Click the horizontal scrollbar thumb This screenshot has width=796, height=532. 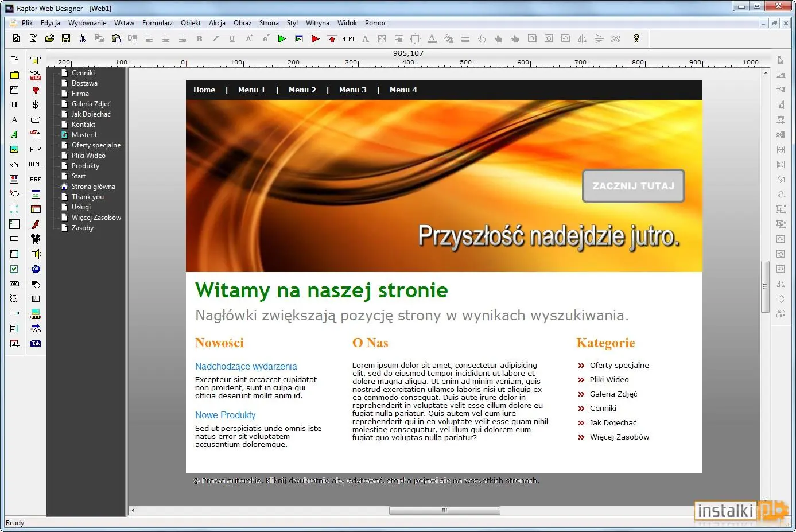coord(444,510)
